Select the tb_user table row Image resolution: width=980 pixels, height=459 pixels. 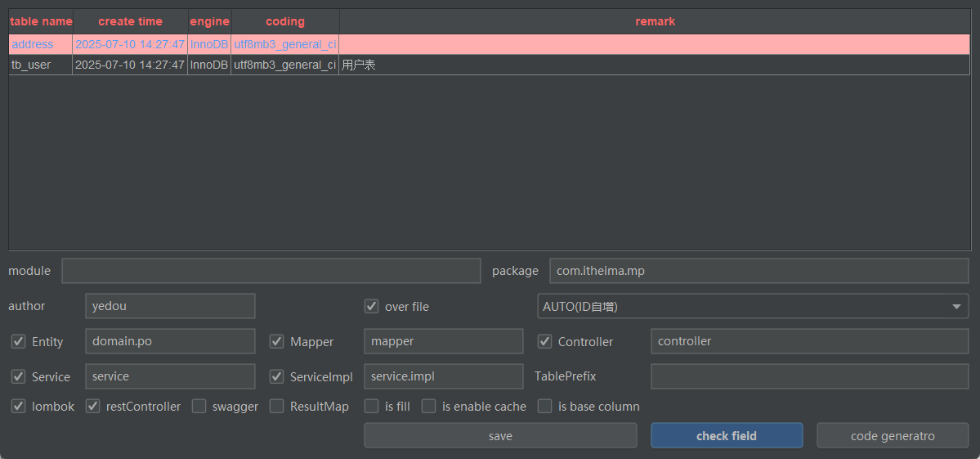click(x=490, y=65)
